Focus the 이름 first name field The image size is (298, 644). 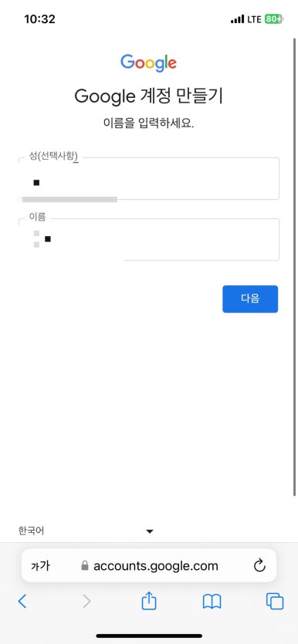pyautogui.click(x=149, y=239)
